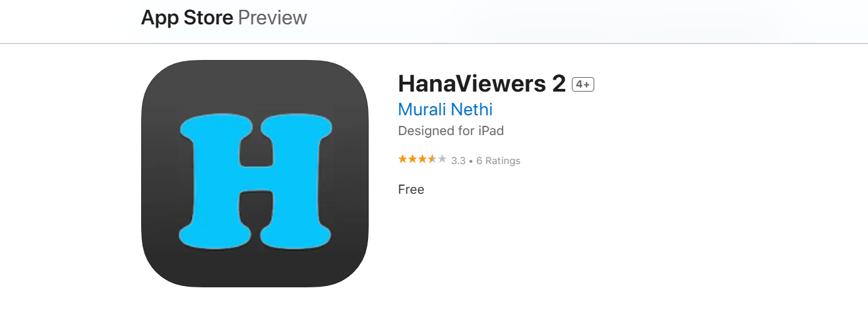
Task: Click the App Store header text
Action: coord(187,18)
